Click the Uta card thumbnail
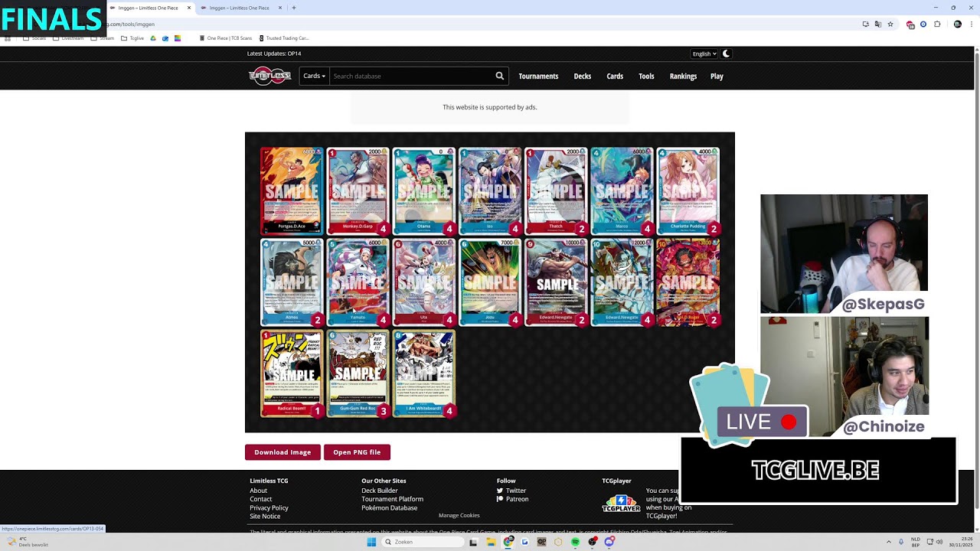 point(423,282)
